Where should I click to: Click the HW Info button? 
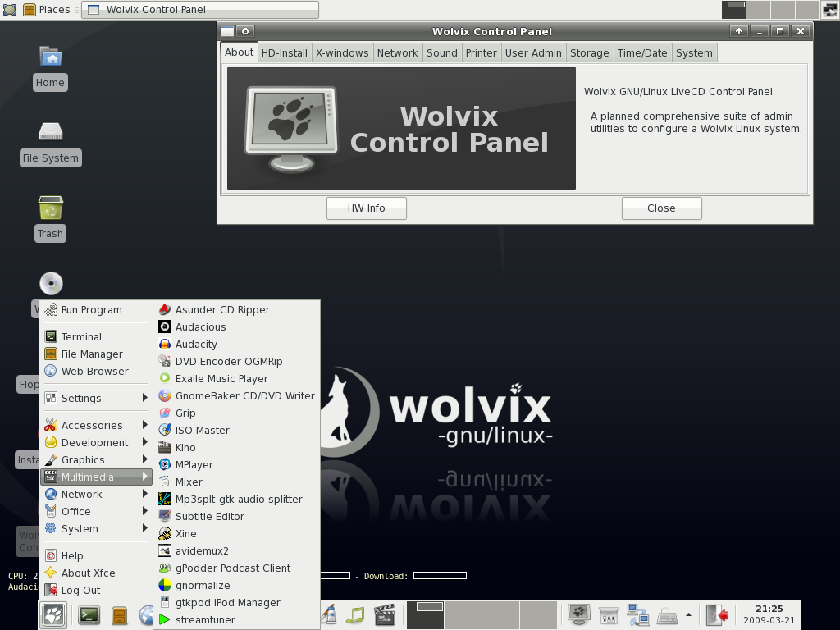[367, 208]
